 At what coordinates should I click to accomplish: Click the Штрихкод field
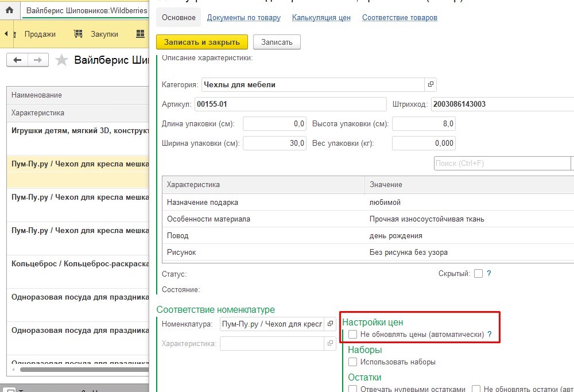point(502,104)
